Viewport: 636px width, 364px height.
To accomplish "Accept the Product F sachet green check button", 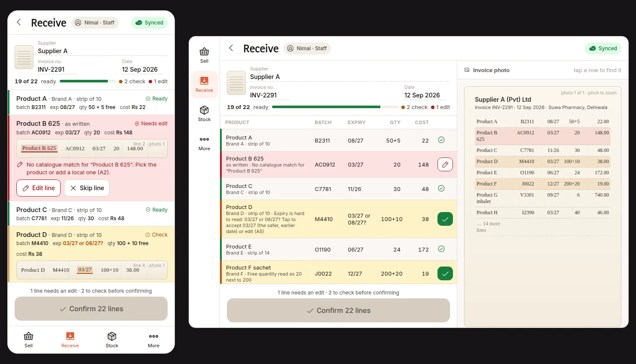I will tap(445, 273).
